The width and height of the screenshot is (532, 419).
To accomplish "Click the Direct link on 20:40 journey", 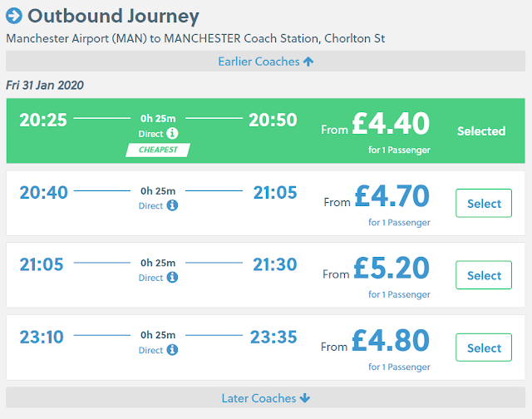I will [x=150, y=205].
